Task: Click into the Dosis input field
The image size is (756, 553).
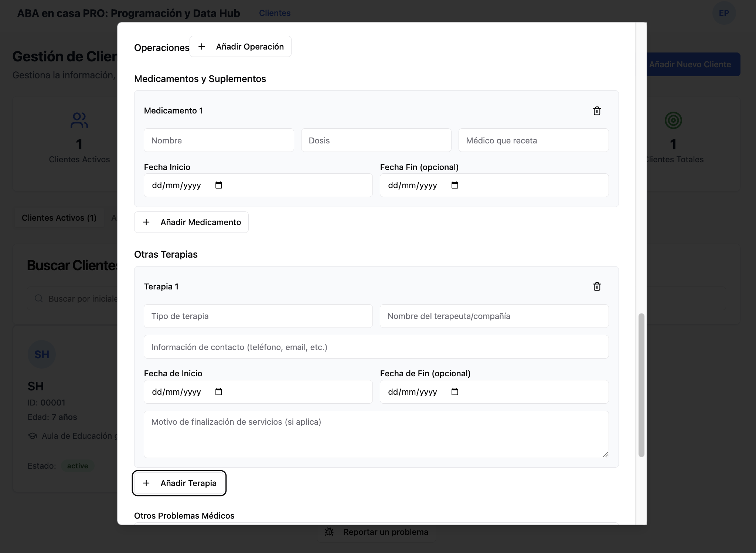Action: point(376,140)
